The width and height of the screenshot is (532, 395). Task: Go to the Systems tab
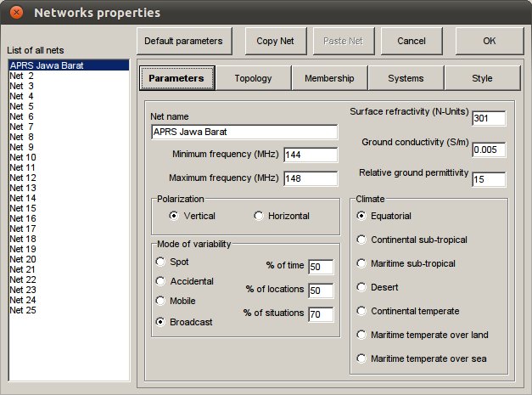tap(406, 78)
